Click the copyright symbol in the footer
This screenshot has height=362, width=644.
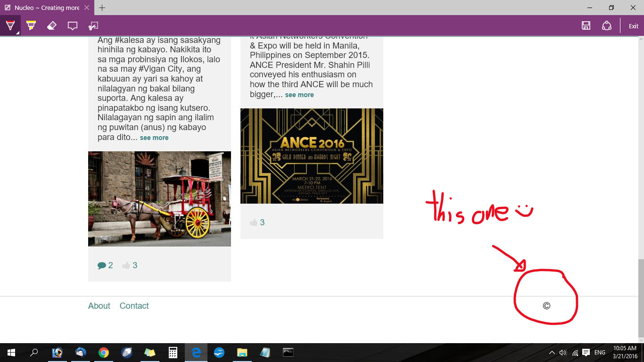point(546,306)
